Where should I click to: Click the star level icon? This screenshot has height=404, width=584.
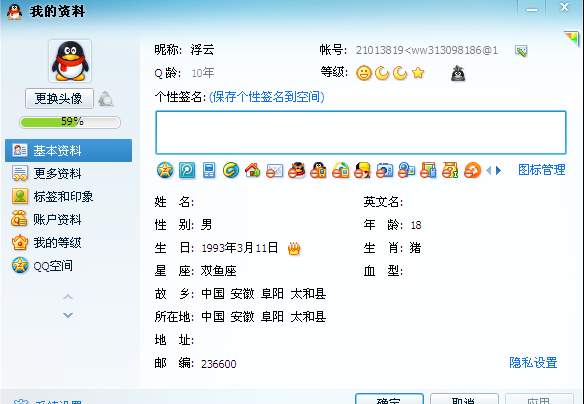pos(418,73)
